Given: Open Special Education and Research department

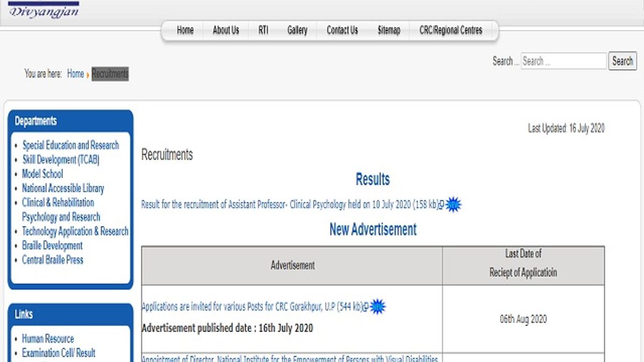Looking at the screenshot, I should (70, 145).
